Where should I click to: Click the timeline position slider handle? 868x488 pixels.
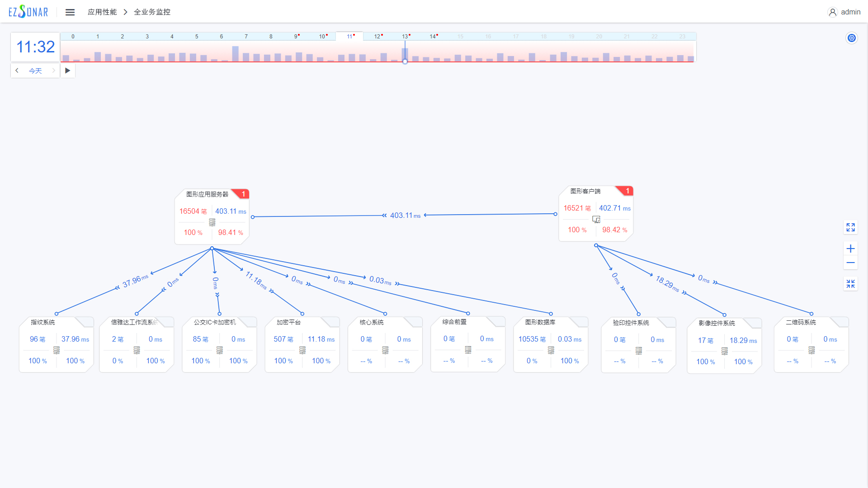[405, 61]
